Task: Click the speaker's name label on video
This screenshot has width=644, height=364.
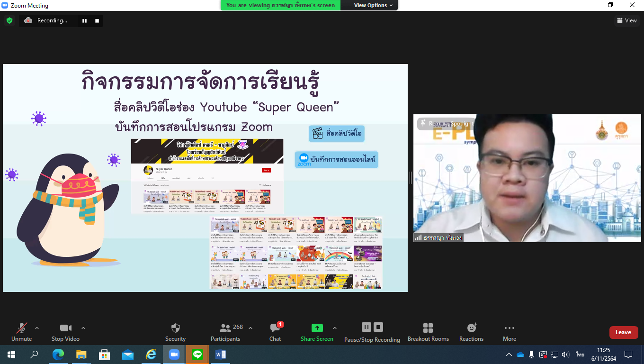Action: click(x=443, y=237)
